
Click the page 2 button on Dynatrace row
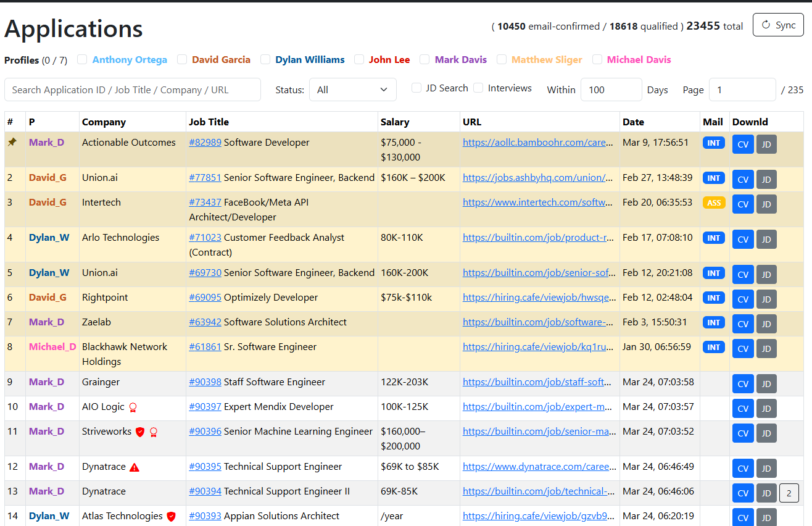coord(789,493)
